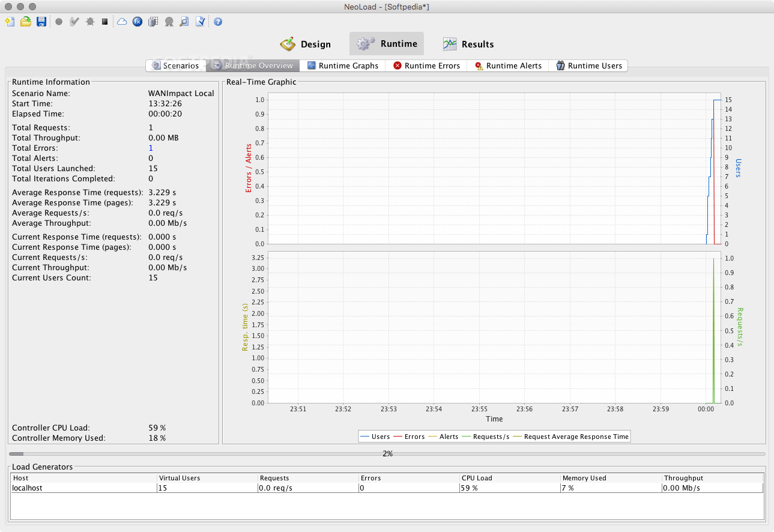
Task: Click the Request Average Response Time legend entry
Action: [x=570, y=437]
